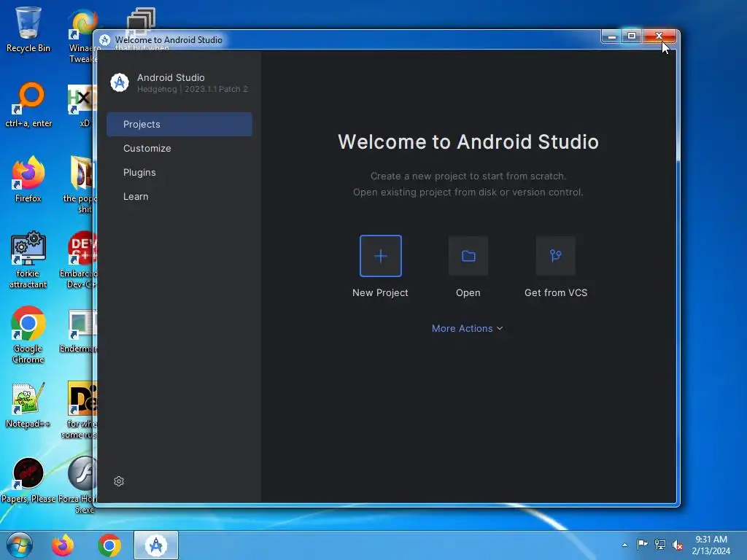Click Action Center flag tray icon

(642, 544)
